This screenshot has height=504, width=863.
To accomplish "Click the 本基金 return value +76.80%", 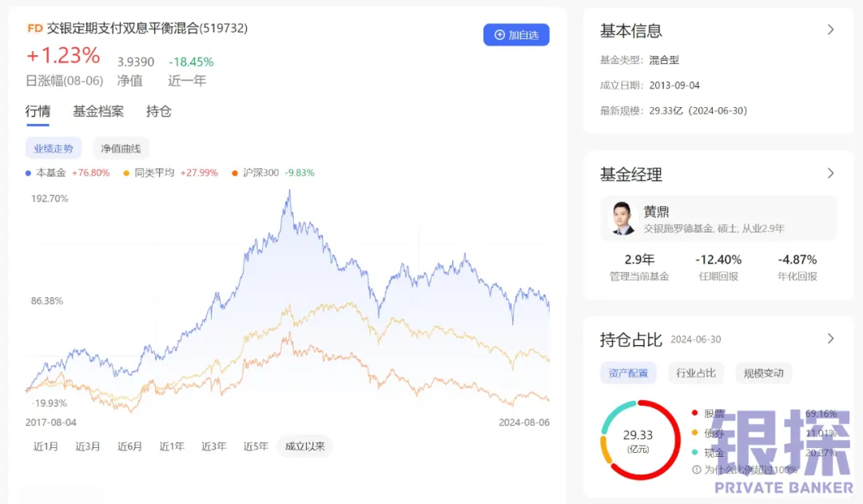I will pos(91,173).
